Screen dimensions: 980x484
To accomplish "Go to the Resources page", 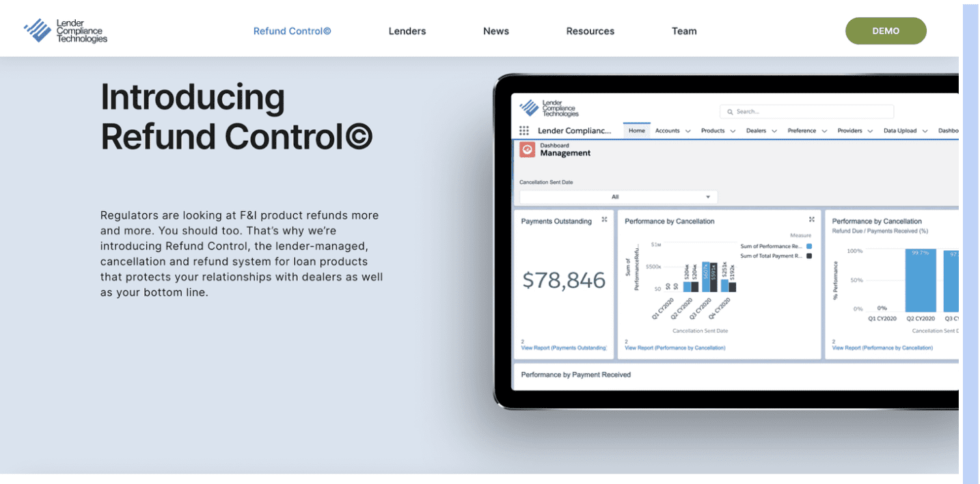I will tap(590, 31).
